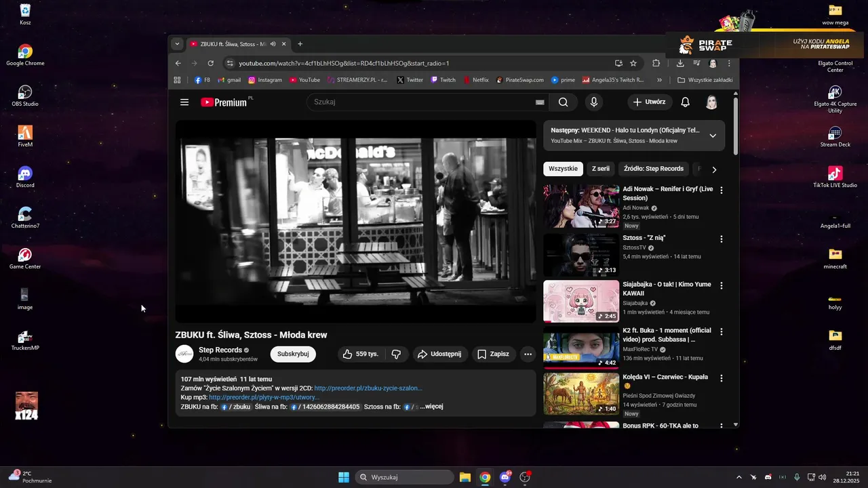Open YouTube notifications bell
The width and height of the screenshot is (868, 488).
pyautogui.click(x=686, y=102)
